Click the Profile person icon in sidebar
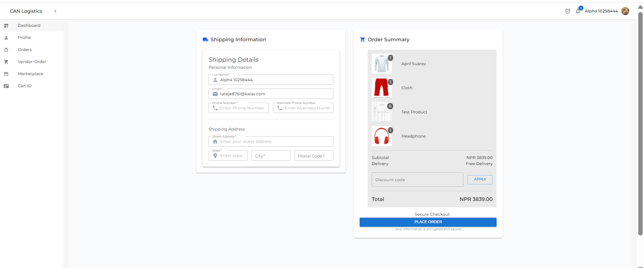Viewport: 644px width, 268px height. tap(6, 38)
